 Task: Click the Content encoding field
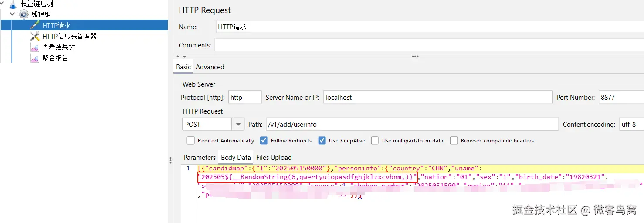coord(631,124)
